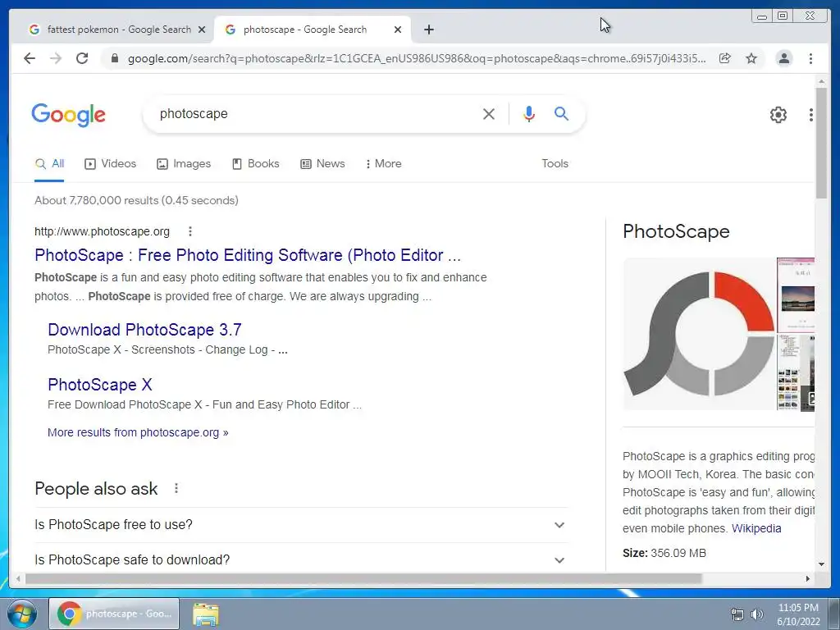Screen dimensions: 840x630
Task: Click the Google logo
Action: (x=69, y=115)
